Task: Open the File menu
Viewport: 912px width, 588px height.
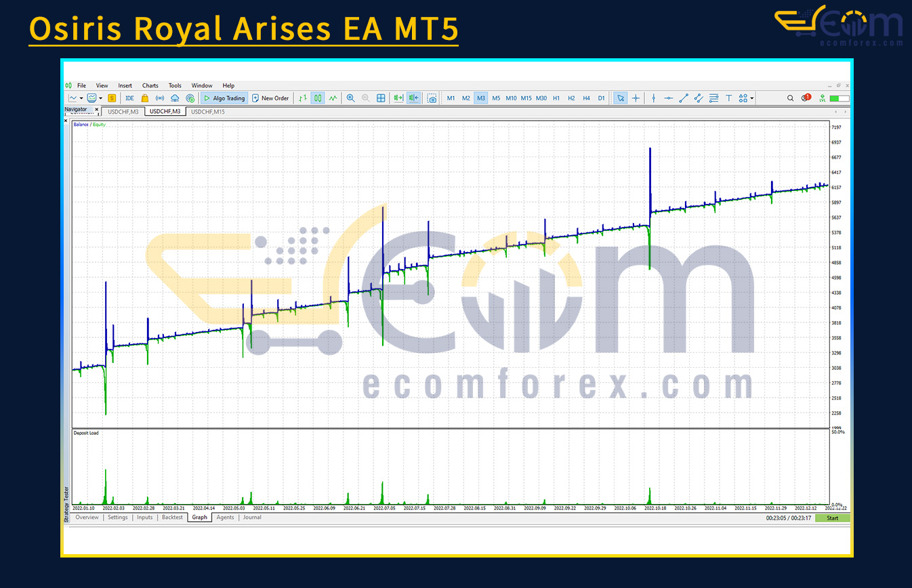Action: (x=81, y=85)
